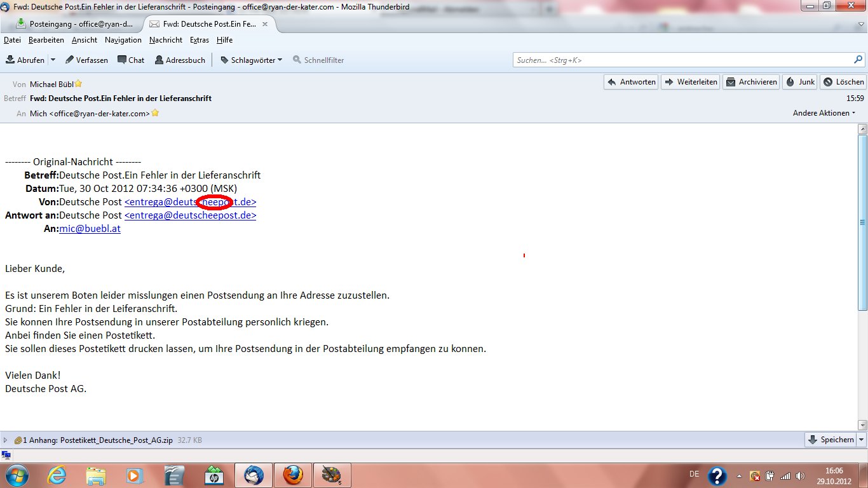The image size is (868, 488).
Task: Open the Extras menu
Action: [x=200, y=39]
